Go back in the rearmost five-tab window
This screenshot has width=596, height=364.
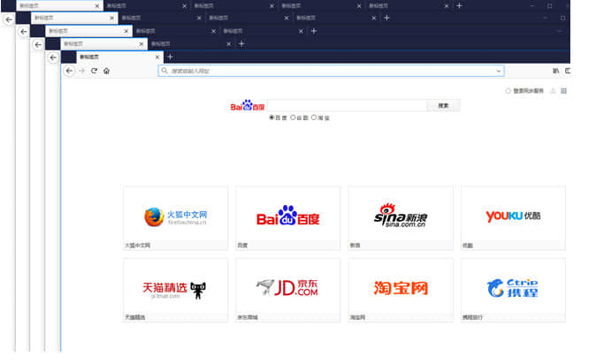point(9,19)
